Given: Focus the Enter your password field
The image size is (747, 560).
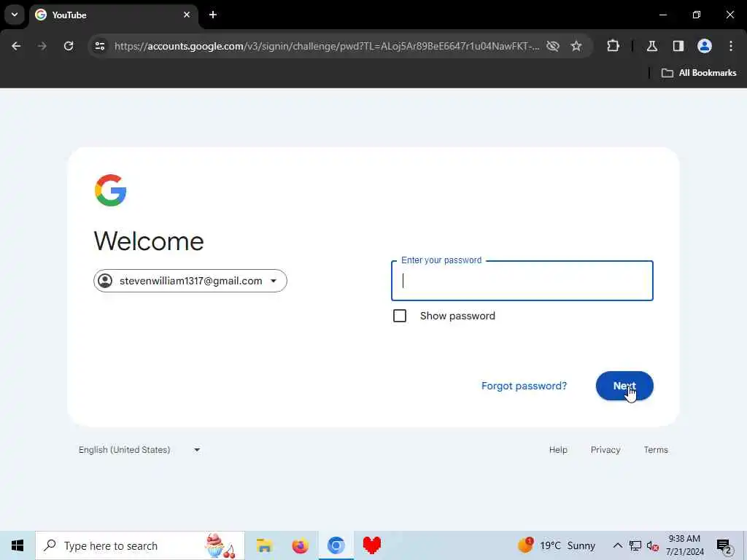Looking at the screenshot, I should pyautogui.click(x=522, y=281).
